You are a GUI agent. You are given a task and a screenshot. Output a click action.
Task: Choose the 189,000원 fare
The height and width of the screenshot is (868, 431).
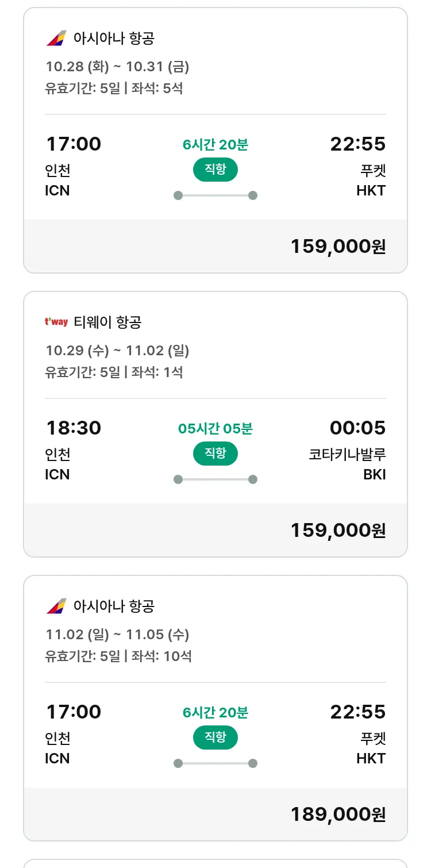click(338, 814)
